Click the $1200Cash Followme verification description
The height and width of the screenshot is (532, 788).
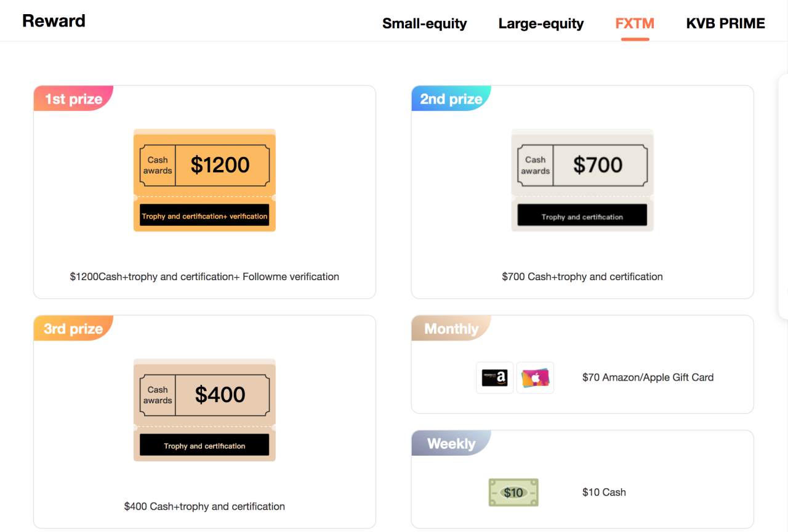point(204,276)
